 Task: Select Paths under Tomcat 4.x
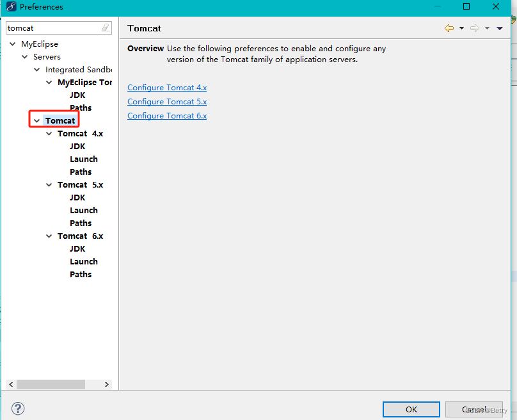coord(81,172)
